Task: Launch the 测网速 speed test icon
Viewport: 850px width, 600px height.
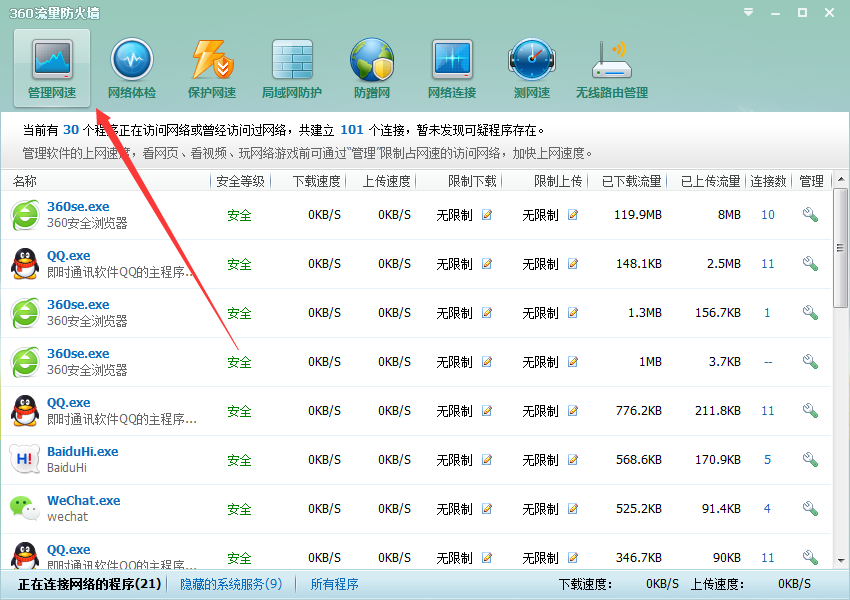Action: coord(532,68)
